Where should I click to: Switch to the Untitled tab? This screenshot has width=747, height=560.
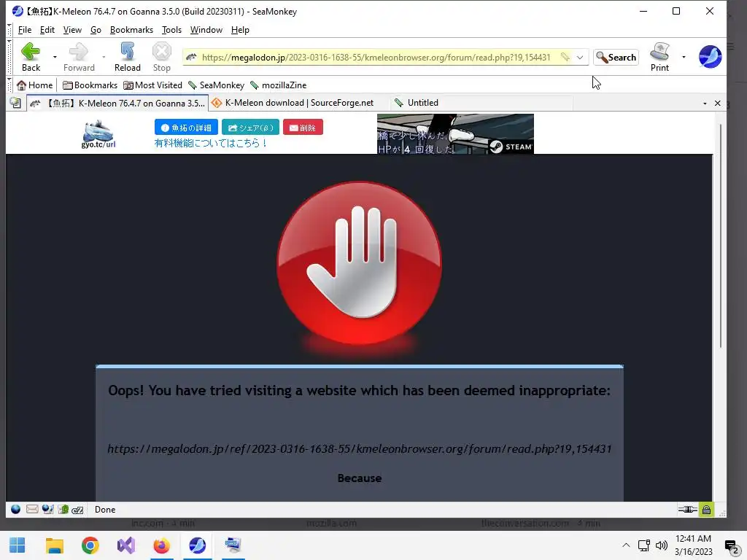481,103
